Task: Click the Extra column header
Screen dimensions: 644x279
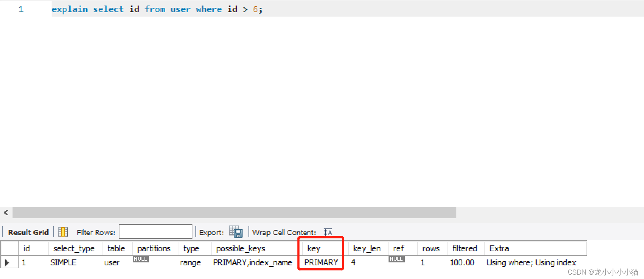Action: [x=536, y=248]
